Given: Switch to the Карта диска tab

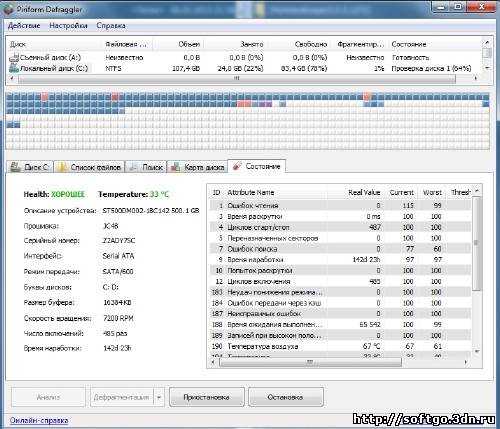Looking at the screenshot, I should 197,167.
